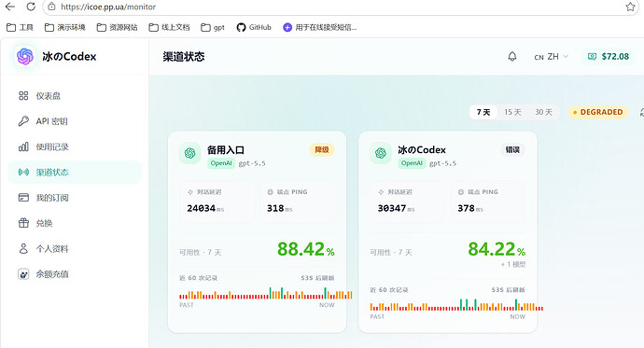Click the 冰のCodex sidebar logo icon
Screen dimensions: 644x348
25,56
